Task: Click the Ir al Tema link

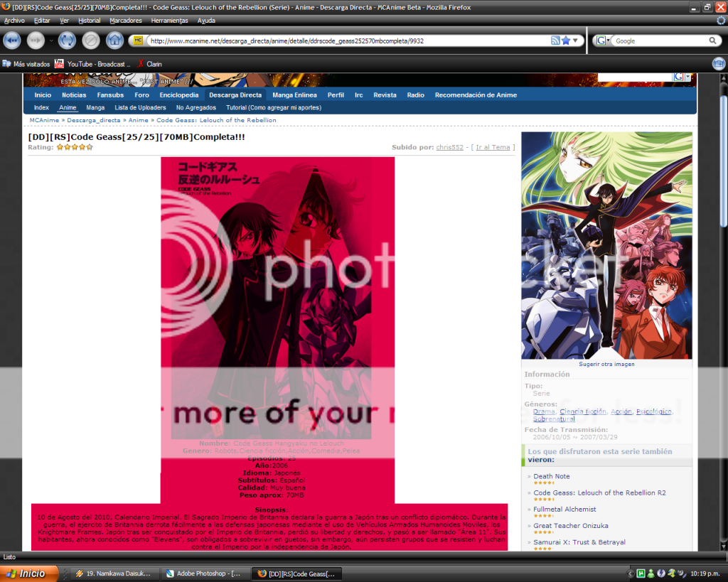Action: 493,147
